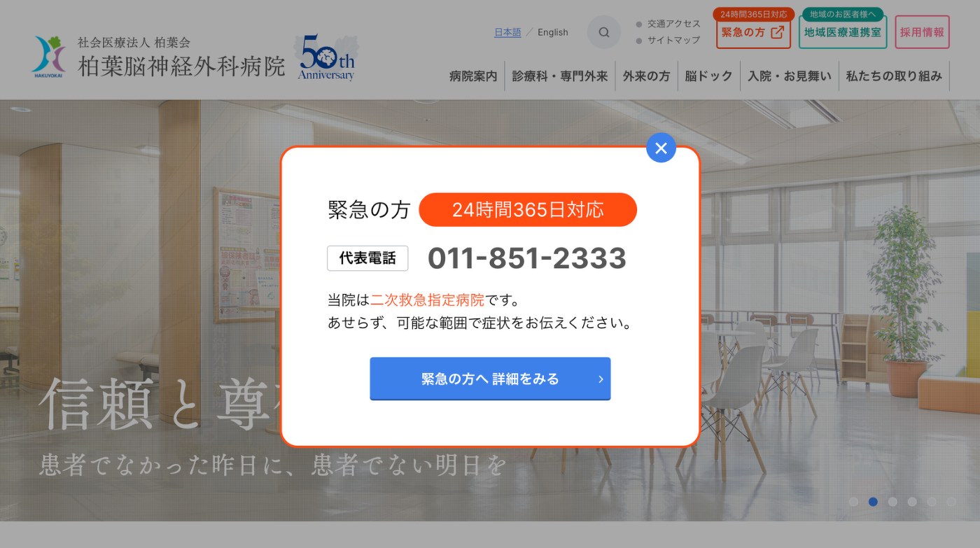Click the 50th Anniversary emblem
The width and height of the screenshot is (980, 548).
[327, 57]
